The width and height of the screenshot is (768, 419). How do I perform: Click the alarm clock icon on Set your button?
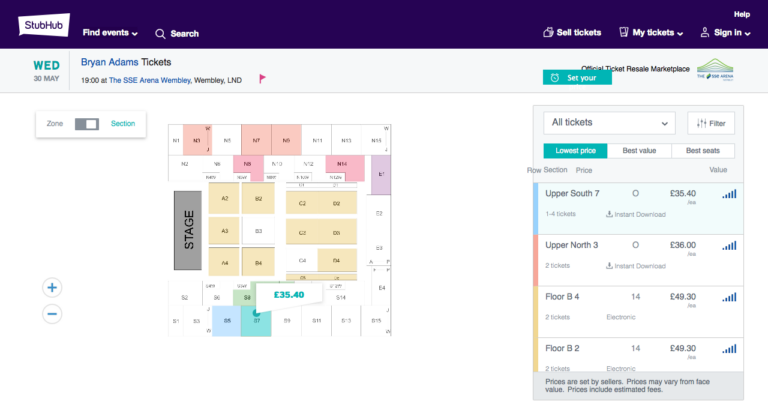[x=554, y=78]
